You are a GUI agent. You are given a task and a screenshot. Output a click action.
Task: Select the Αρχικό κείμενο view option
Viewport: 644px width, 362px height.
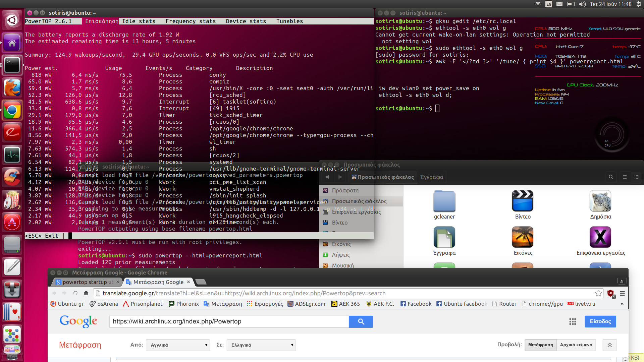[576, 345]
